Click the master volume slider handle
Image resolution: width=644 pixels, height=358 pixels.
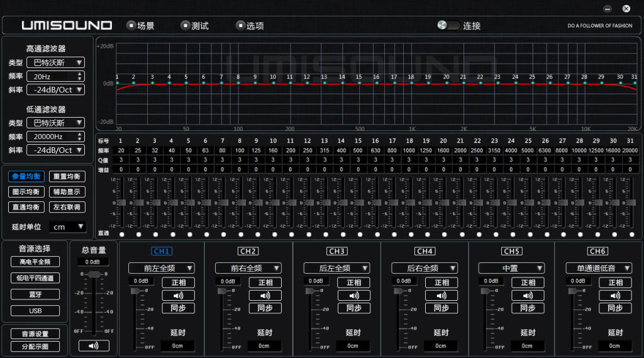coord(94,274)
